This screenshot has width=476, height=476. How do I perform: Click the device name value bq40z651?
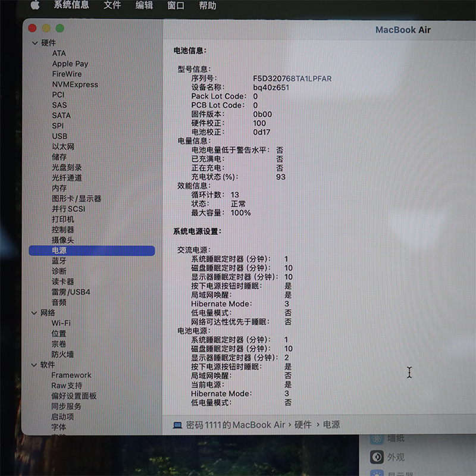coord(271,87)
